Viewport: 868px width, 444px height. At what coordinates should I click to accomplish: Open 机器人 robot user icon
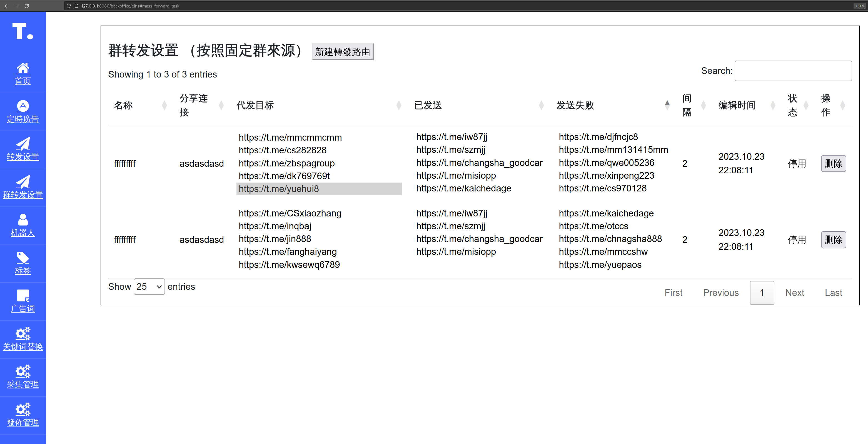(x=23, y=220)
